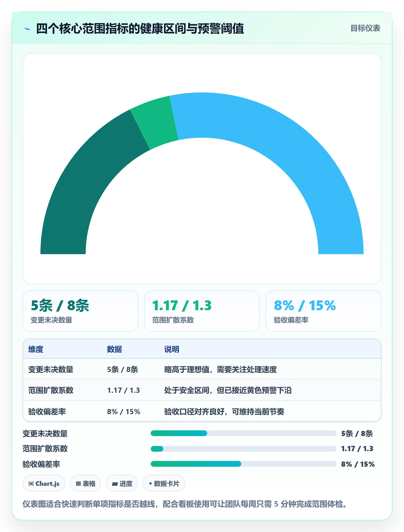Click description 处于安全区间，但已接近黄色预警下沿
The width and height of the screenshot is (404, 532).
[x=228, y=390]
